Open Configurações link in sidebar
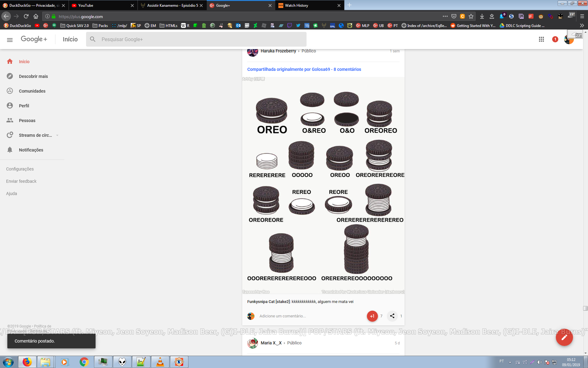This screenshot has height=368, width=588. 20,169
